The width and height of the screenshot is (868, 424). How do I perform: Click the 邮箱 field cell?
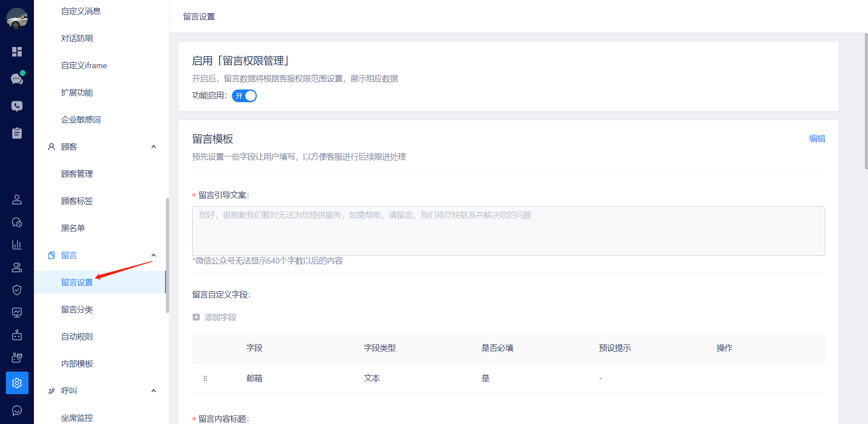(x=255, y=378)
